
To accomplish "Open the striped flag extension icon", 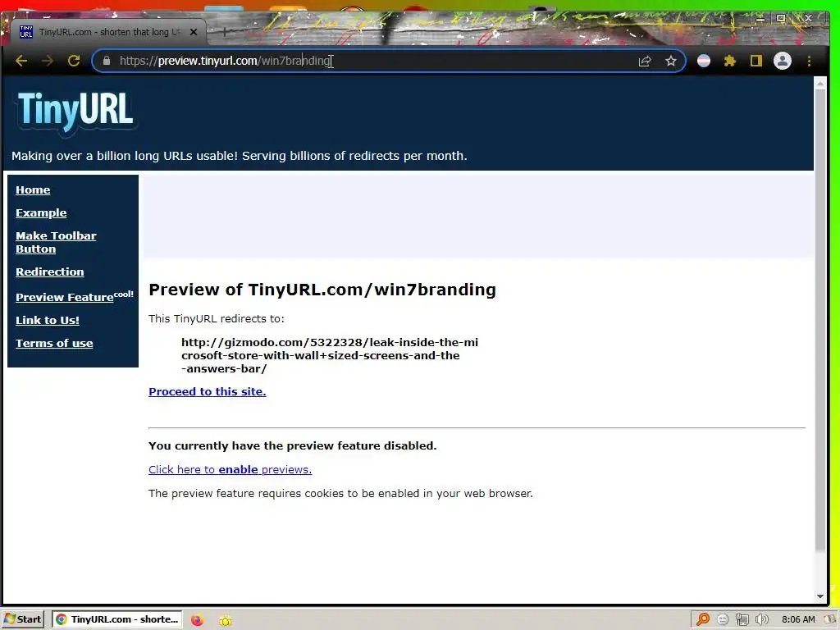I will 703,61.
